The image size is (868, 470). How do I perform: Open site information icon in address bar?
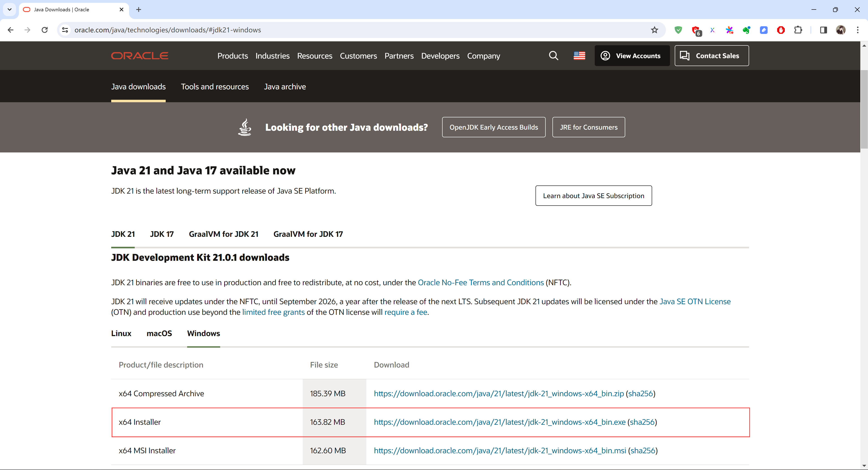click(65, 30)
